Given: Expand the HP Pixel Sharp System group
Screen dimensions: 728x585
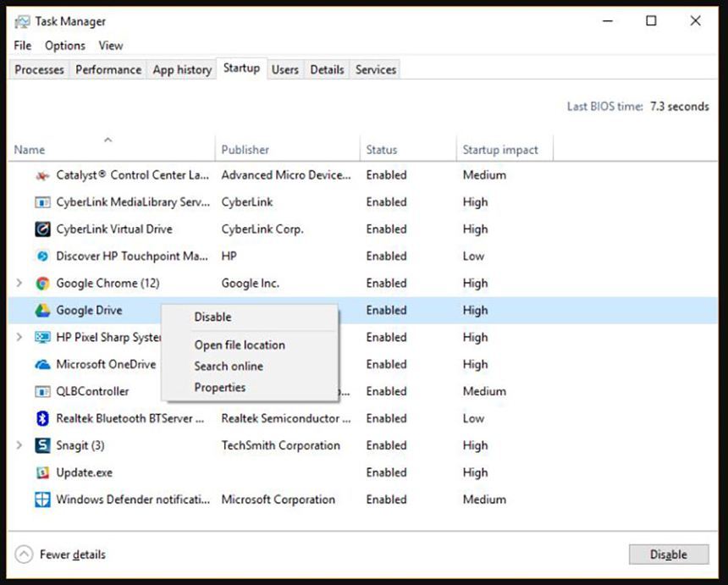Looking at the screenshot, I should pos(19,338).
